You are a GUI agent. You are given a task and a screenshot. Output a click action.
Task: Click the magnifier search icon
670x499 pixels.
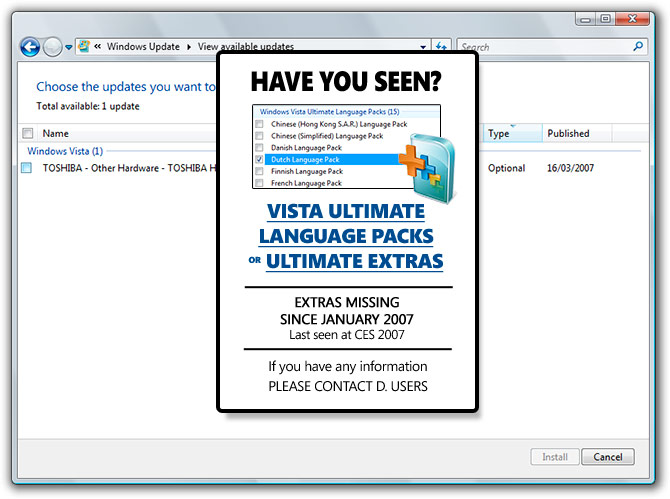click(x=638, y=46)
